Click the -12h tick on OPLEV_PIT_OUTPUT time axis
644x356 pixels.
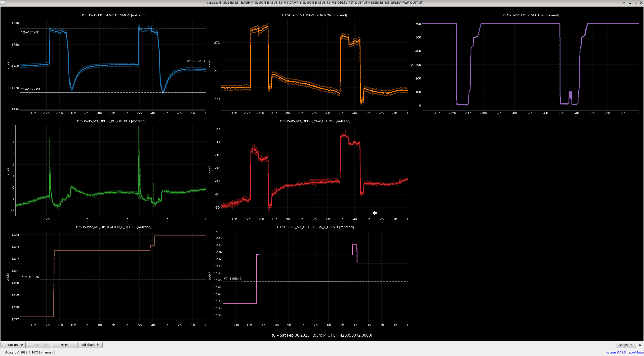click(46, 219)
